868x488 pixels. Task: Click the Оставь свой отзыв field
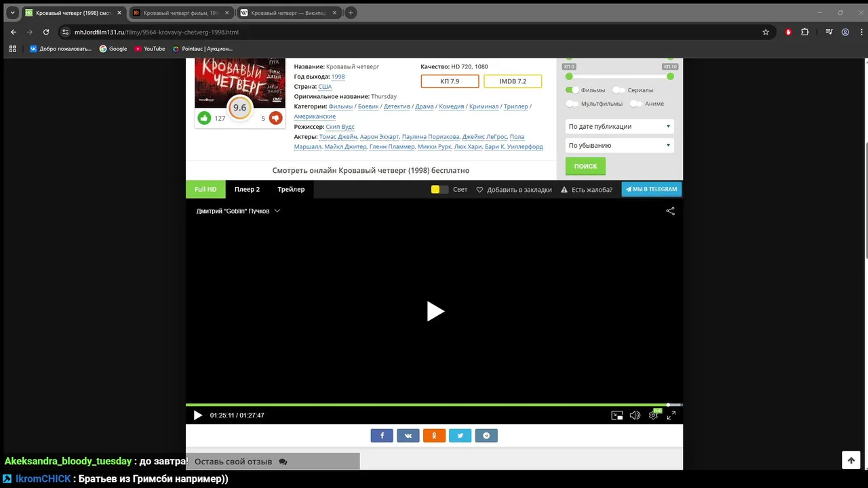[x=273, y=462]
